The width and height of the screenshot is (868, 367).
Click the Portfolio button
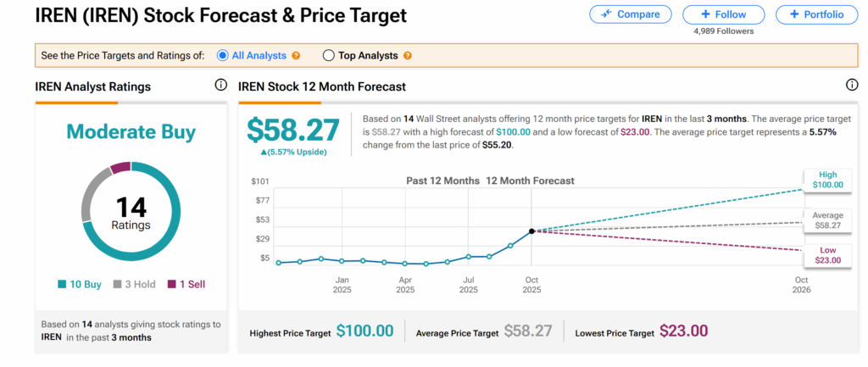coord(815,14)
